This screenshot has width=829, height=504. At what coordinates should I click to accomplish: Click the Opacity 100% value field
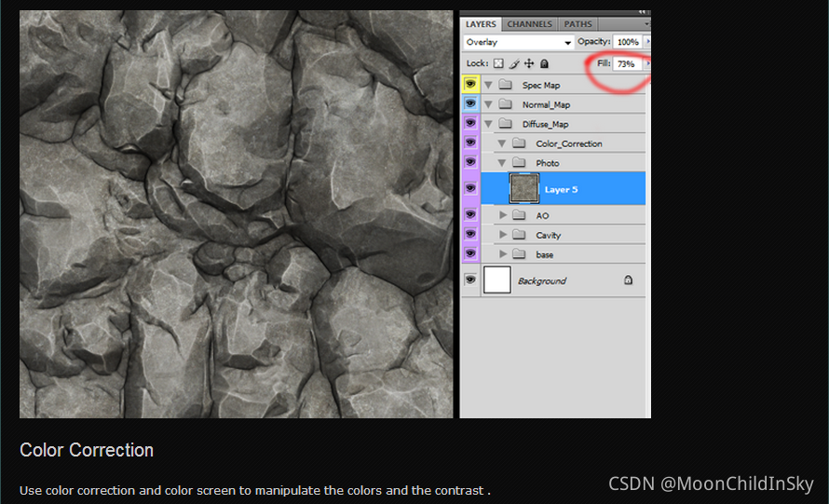tap(628, 42)
